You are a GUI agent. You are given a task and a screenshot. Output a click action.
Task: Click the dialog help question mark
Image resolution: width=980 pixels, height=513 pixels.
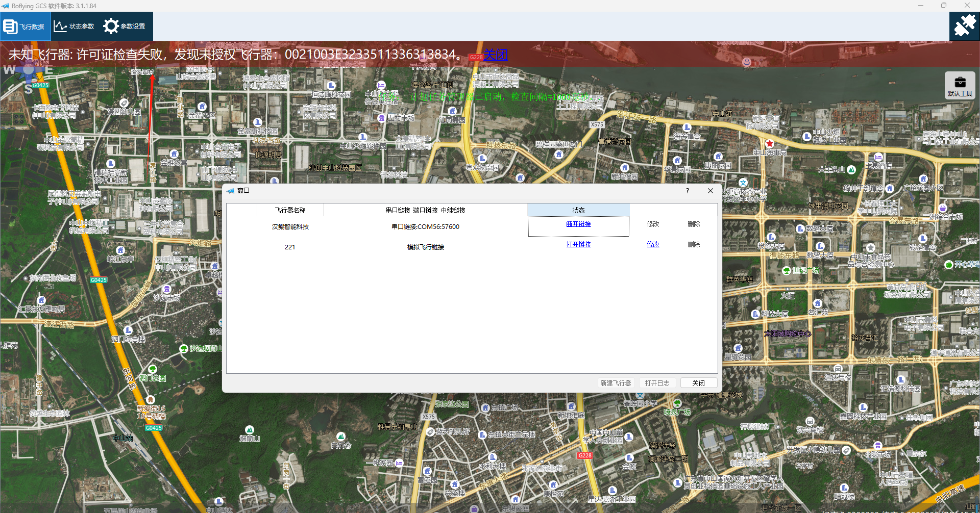[x=688, y=191]
